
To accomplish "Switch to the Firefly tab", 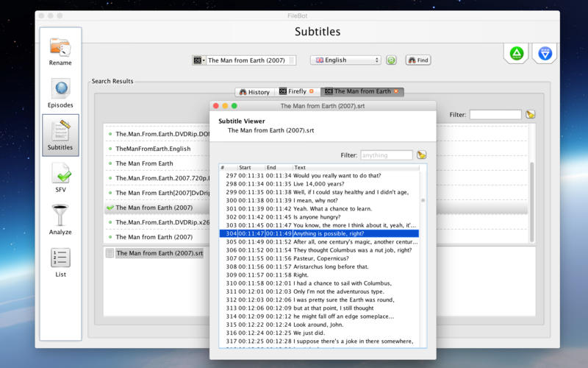I will point(298,91).
